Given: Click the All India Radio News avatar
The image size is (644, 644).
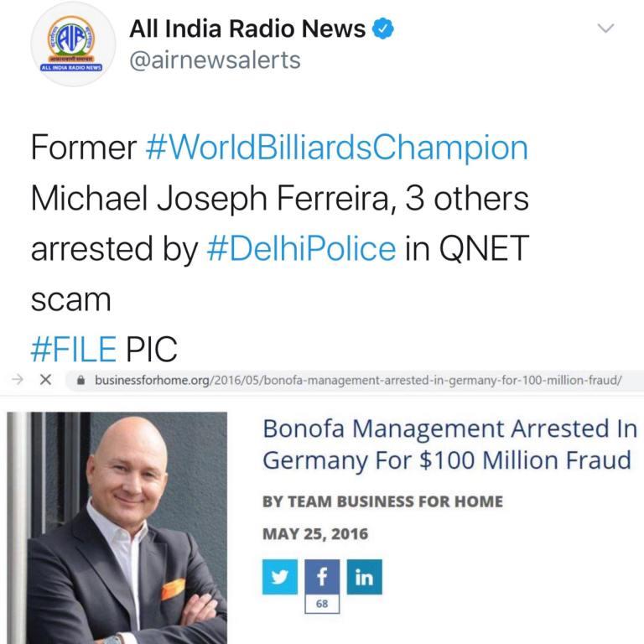Looking at the screenshot, I should coord(73,44).
